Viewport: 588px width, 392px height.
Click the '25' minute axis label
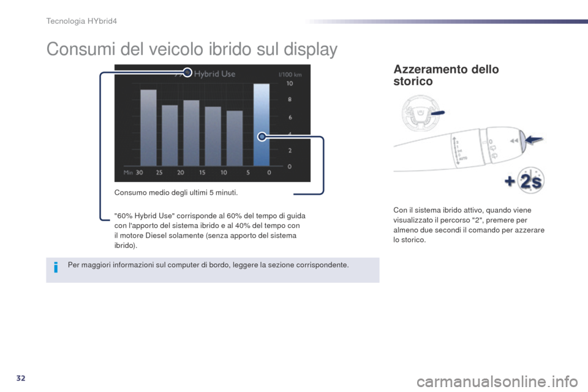click(159, 173)
